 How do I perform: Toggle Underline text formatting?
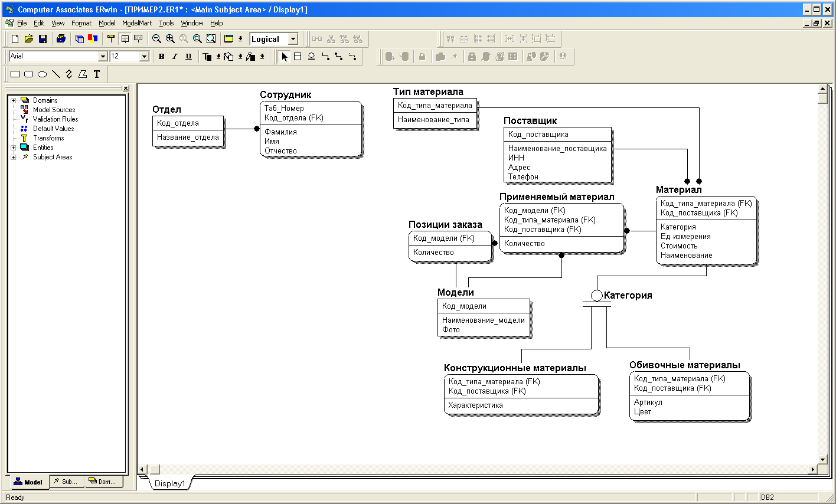point(188,57)
